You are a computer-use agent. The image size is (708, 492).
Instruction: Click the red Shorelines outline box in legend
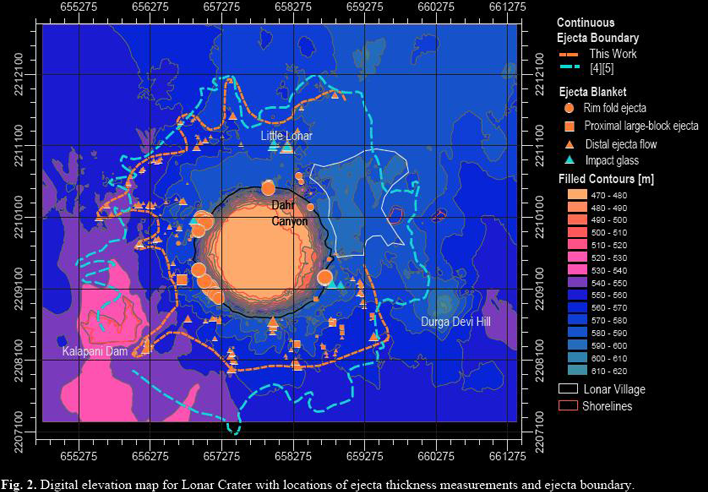point(568,405)
